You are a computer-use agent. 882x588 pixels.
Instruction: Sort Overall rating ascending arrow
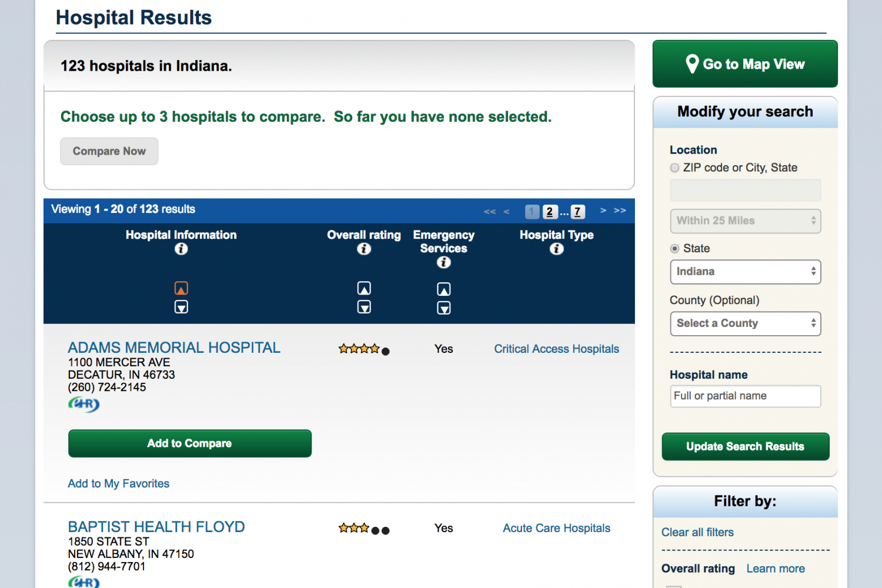coord(364,288)
